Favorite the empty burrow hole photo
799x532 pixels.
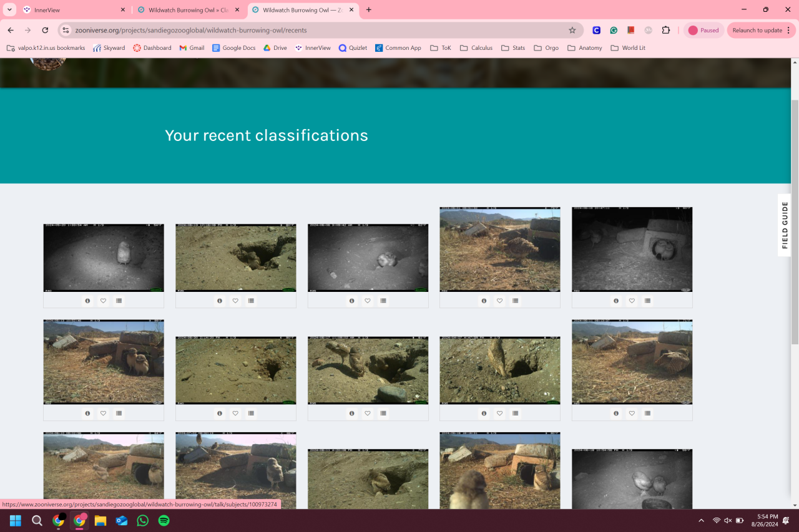235,413
